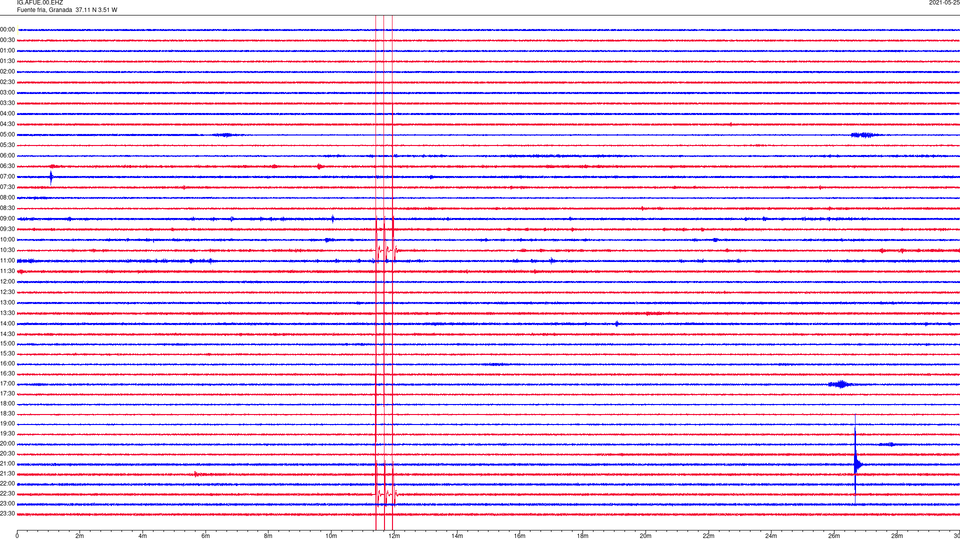Click the 22m axis tick label
Image resolution: width=960 pixels, height=540 pixels.
click(708, 536)
